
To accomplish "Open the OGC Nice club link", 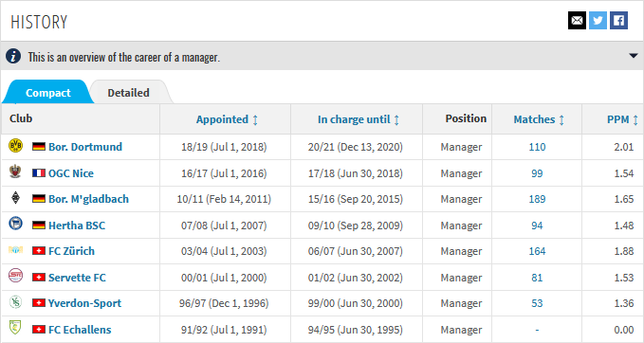I will (x=71, y=173).
